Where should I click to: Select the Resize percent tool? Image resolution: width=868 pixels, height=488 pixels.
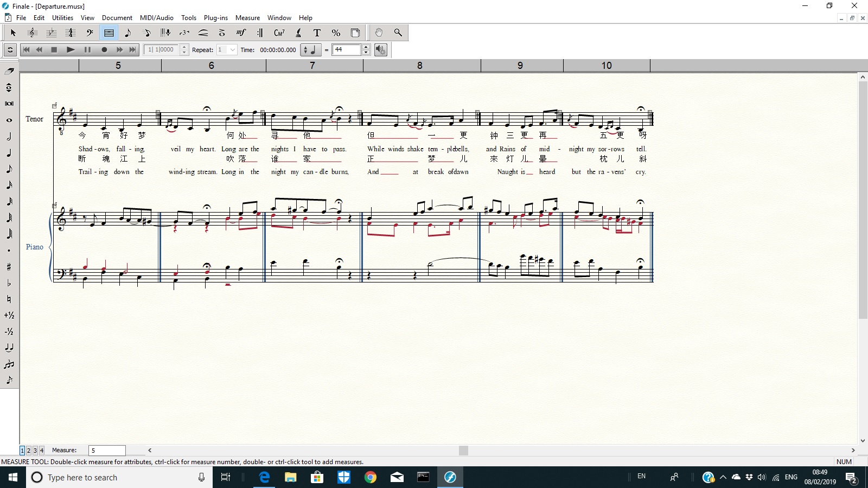pyautogui.click(x=336, y=33)
